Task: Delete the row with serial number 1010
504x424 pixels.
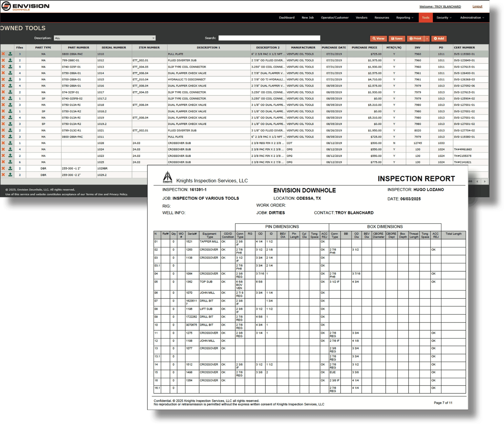Action: 3,54
